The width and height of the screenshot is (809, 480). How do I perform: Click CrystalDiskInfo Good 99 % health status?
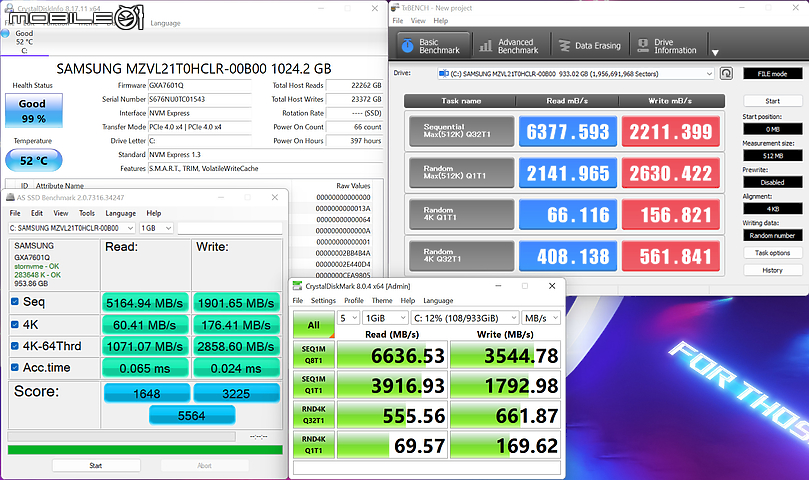[34, 110]
